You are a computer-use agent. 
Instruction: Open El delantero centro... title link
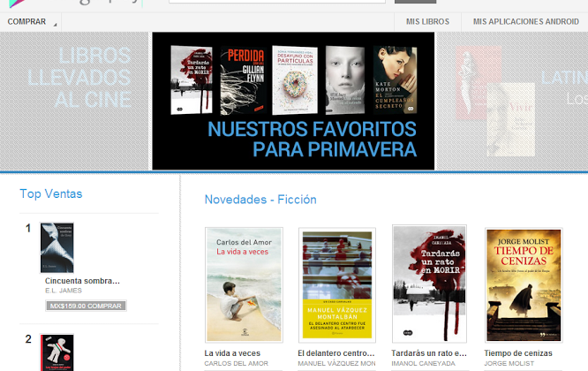pyautogui.click(x=336, y=353)
